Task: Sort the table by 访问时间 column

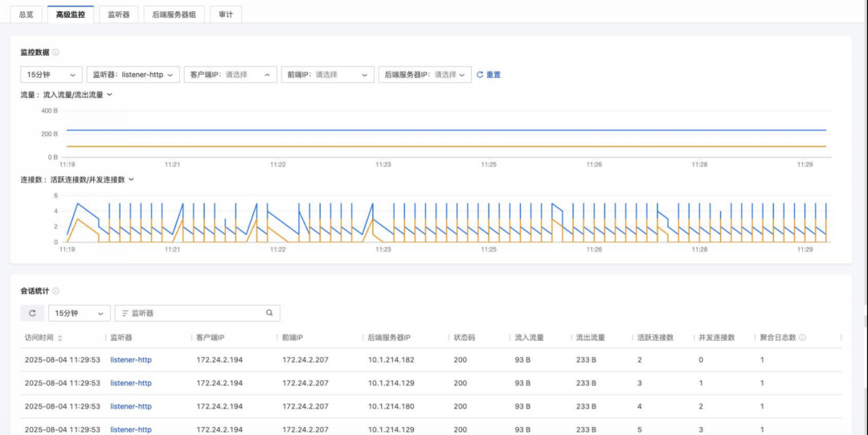Action: click(x=59, y=338)
